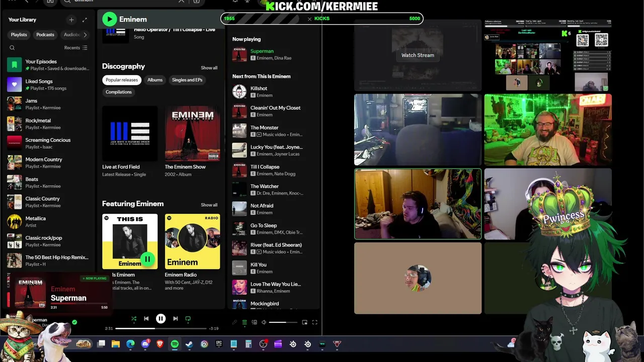644x362 pixels.
Task: Skip to previous track
Action: click(x=146, y=319)
